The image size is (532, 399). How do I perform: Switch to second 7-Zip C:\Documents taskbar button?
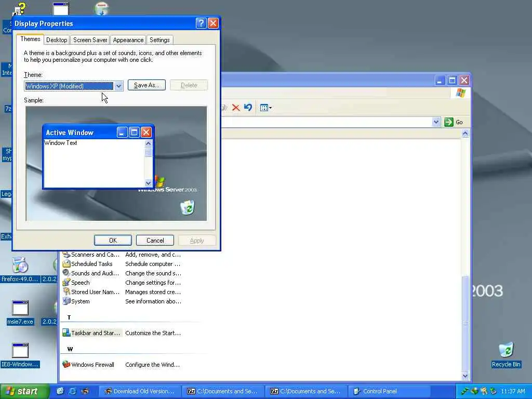(305, 391)
